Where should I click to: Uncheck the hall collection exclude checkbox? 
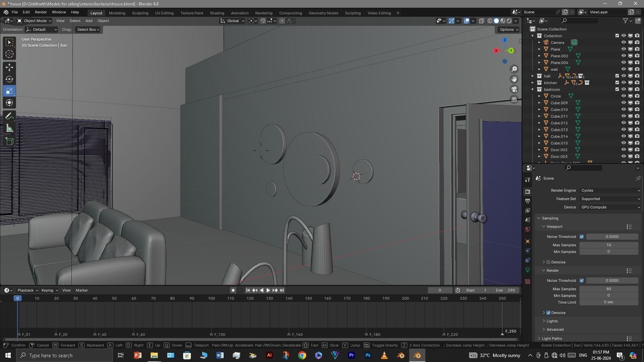point(617,76)
